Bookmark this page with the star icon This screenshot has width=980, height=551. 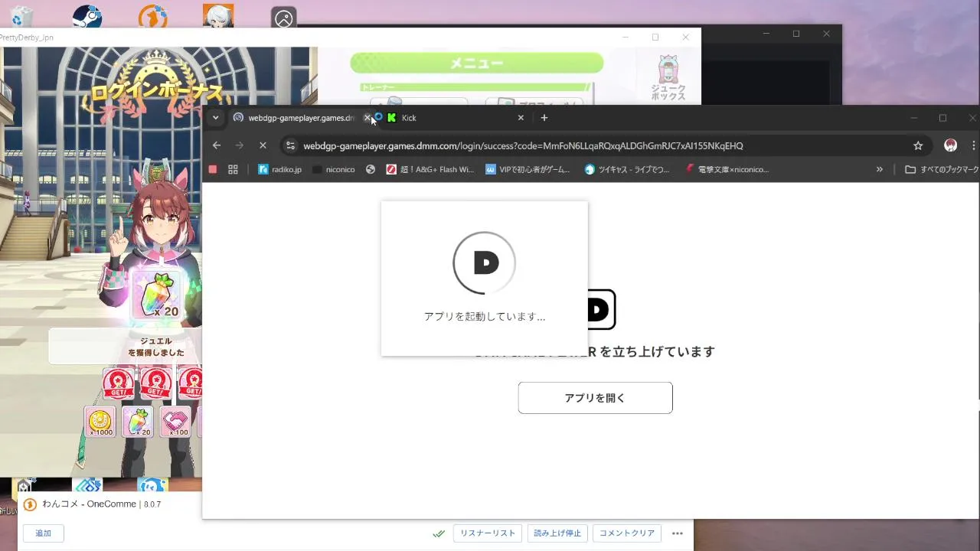pos(918,145)
